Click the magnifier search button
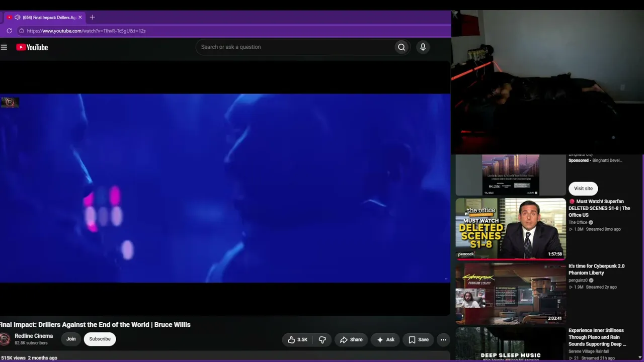 [x=401, y=47]
